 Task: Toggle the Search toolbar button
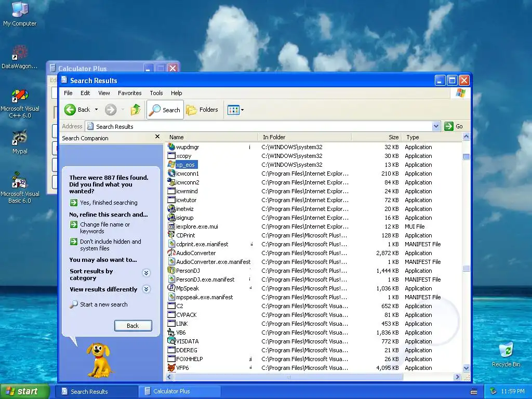tap(165, 110)
